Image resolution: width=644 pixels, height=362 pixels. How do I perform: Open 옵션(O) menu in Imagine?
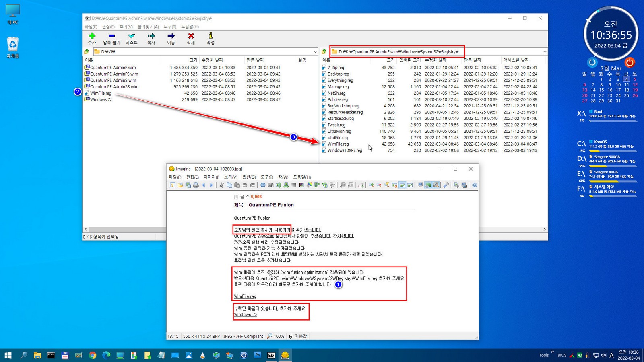(249, 177)
